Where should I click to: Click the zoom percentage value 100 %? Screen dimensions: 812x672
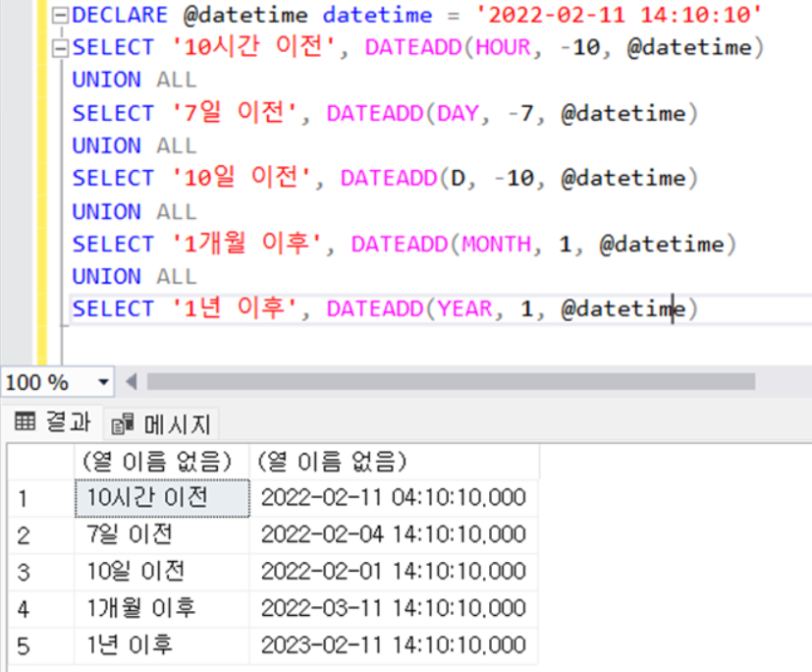36,383
